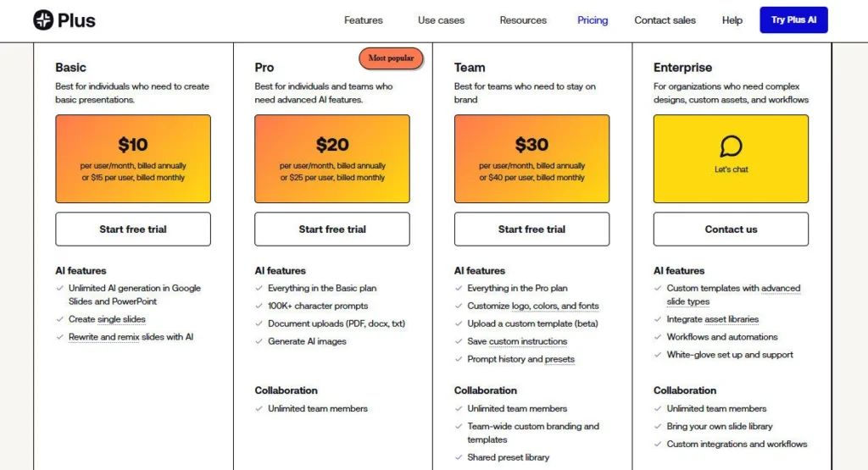Click checkmark beside Save custom instructions
This screenshot has height=470, width=868.
[459, 341]
